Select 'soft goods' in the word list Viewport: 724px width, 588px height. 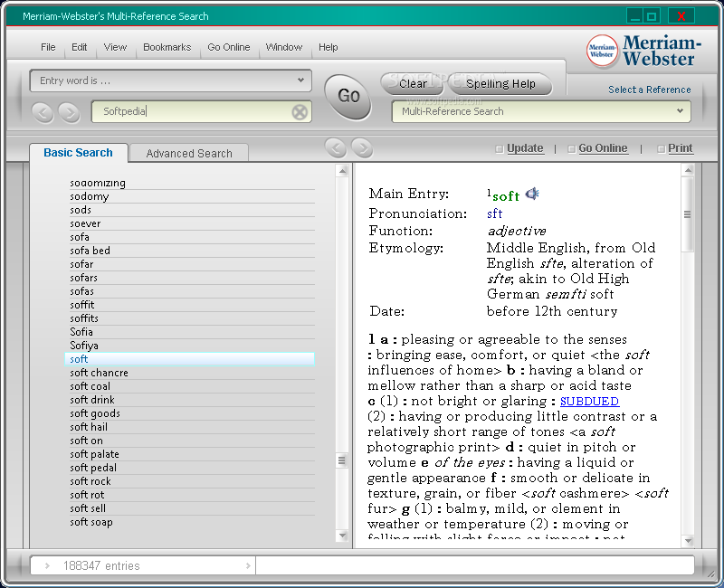(190, 413)
